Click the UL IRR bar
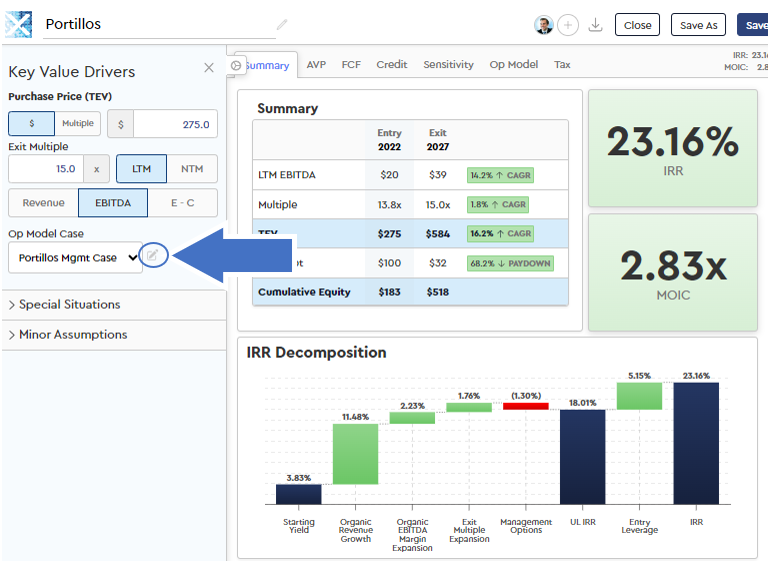Image resolution: width=768 pixels, height=582 pixels. (583, 457)
